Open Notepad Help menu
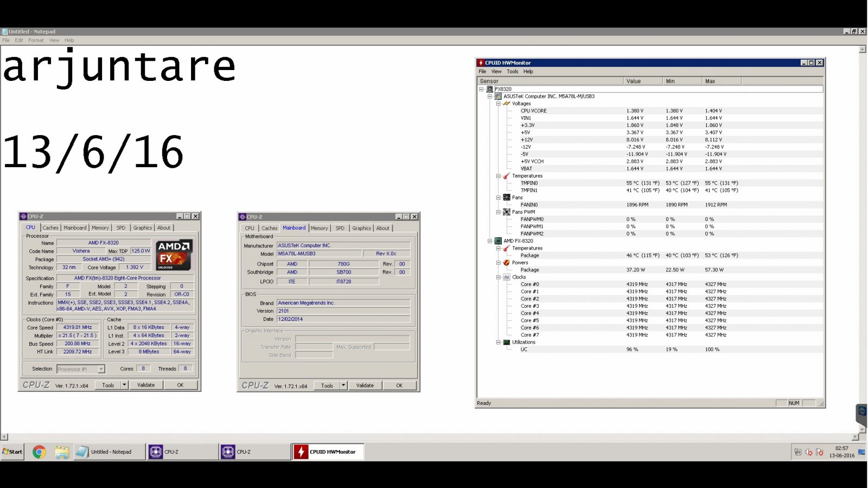 click(x=69, y=40)
